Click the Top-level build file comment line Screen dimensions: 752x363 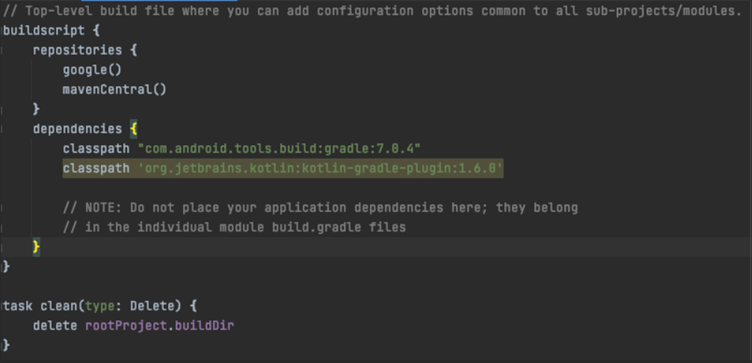click(372, 11)
